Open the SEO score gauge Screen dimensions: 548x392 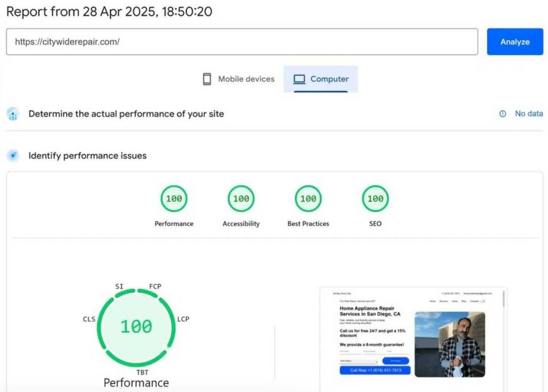click(375, 198)
